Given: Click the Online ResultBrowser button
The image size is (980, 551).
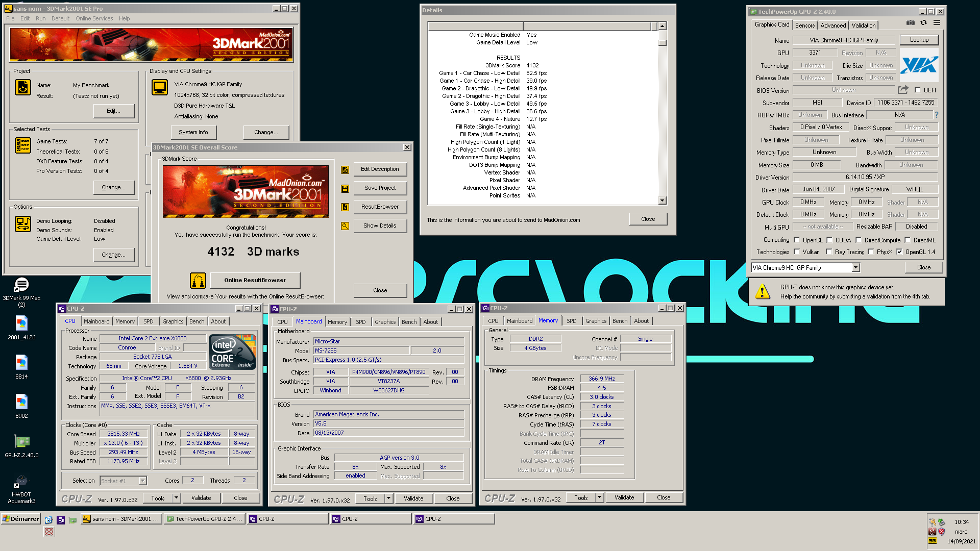Looking at the screenshot, I should coord(255,280).
